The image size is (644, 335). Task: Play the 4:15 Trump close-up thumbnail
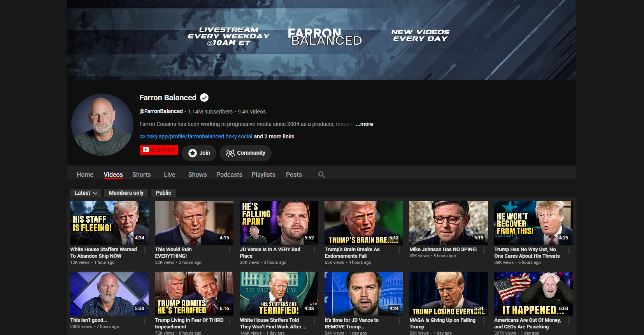194,223
